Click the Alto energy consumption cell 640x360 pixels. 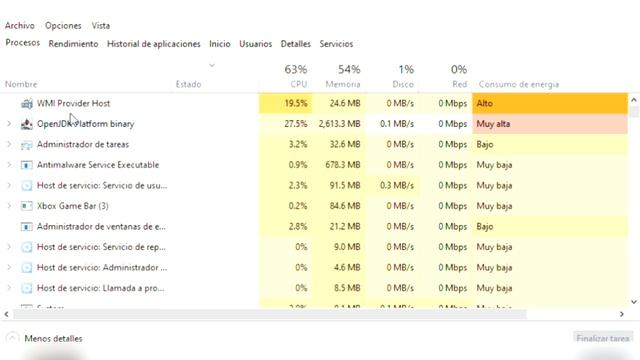tap(550, 103)
